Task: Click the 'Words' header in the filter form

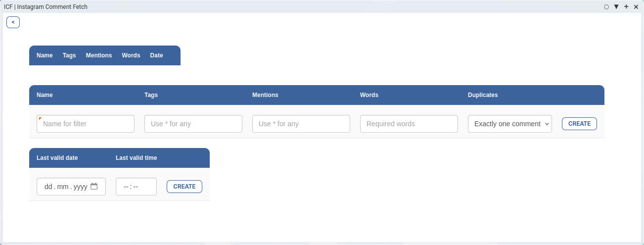Action: (x=369, y=95)
